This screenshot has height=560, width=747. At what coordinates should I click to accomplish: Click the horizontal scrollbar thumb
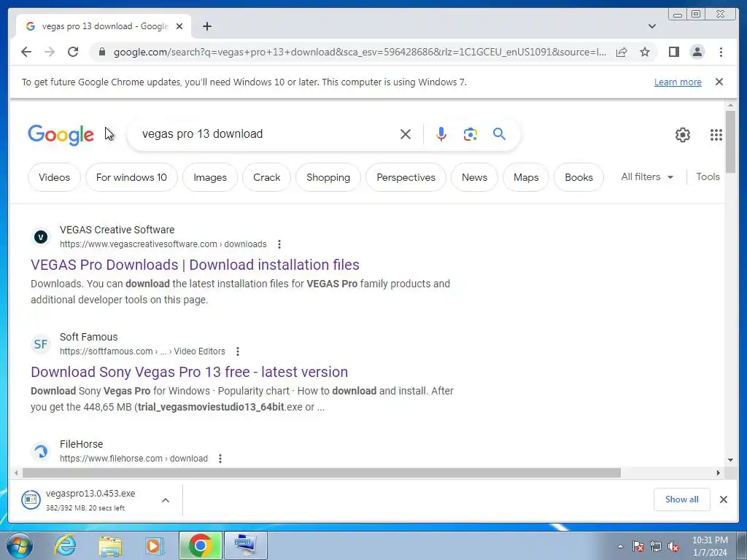point(322,472)
